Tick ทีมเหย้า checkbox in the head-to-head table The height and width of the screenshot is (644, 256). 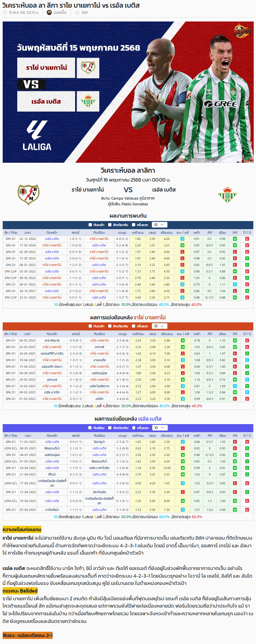click(90, 225)
